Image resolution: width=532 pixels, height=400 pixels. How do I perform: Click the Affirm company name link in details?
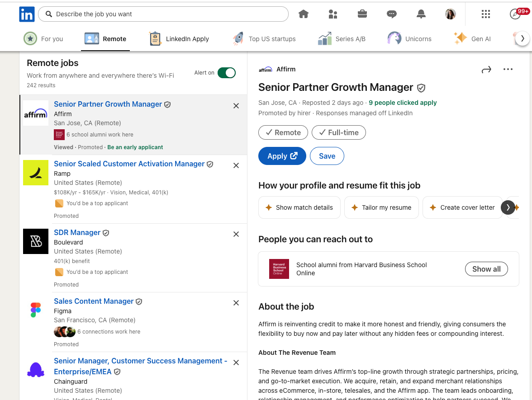coord(286,69)
